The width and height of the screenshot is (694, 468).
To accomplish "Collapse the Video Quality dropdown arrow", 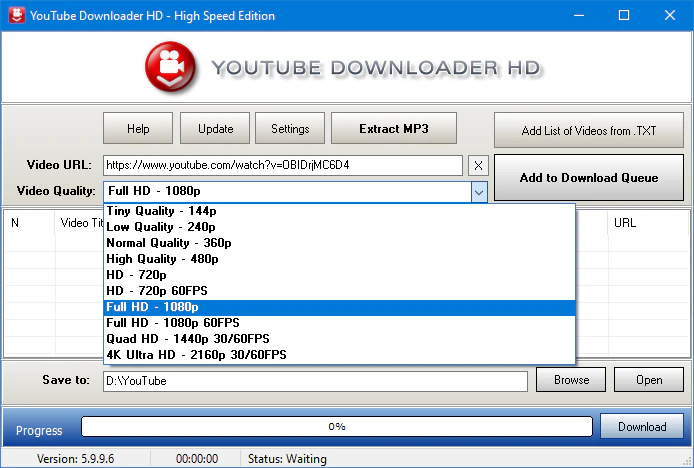I will pyautogui.click(x=479, y=192).
